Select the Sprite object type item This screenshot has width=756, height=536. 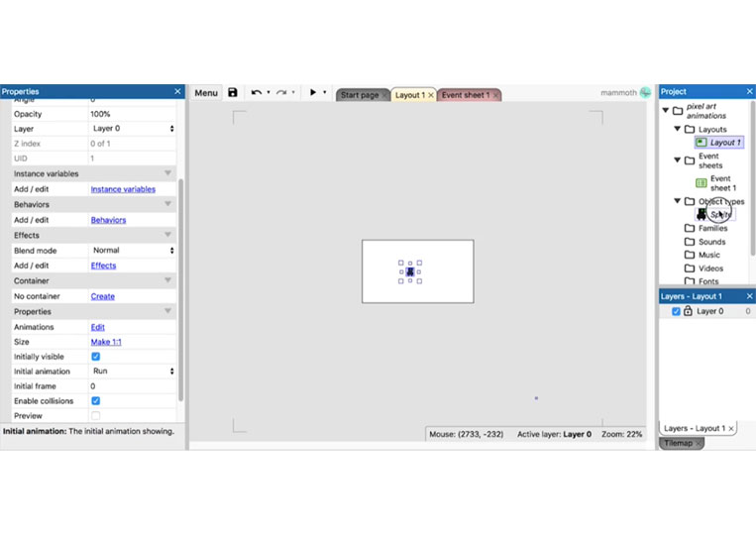coord(715,214)
